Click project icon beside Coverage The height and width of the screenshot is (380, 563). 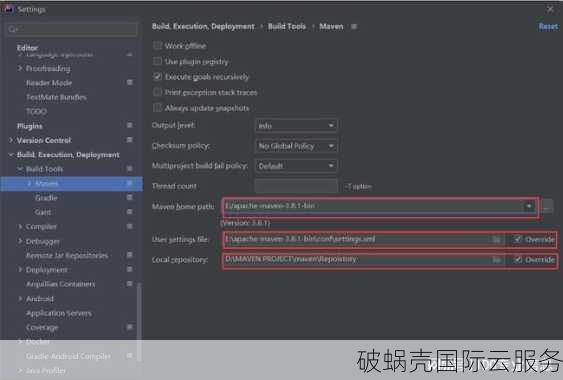coord(130,327)
